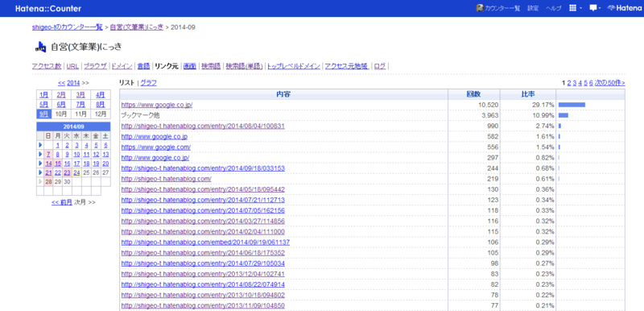Open entry/2014/08/04/100831 referrer link
The width and height of the screenshot is (644, 311).
tap(203, 126)
